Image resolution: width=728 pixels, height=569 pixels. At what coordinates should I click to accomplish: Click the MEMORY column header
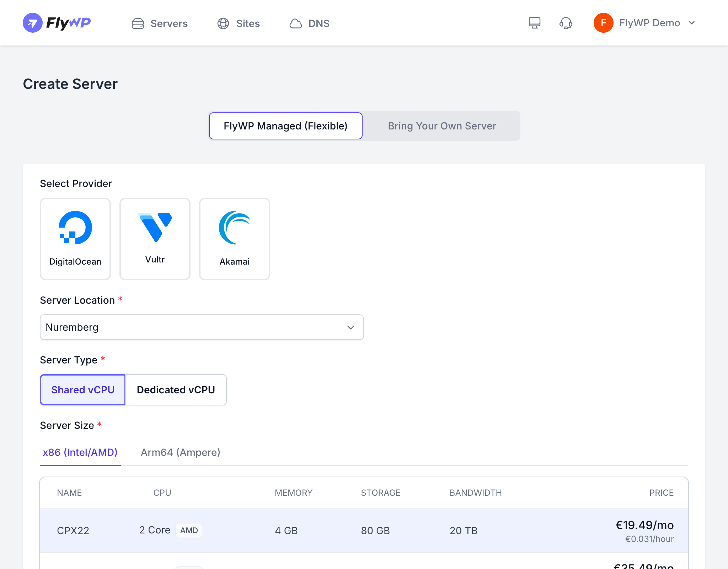294,493
